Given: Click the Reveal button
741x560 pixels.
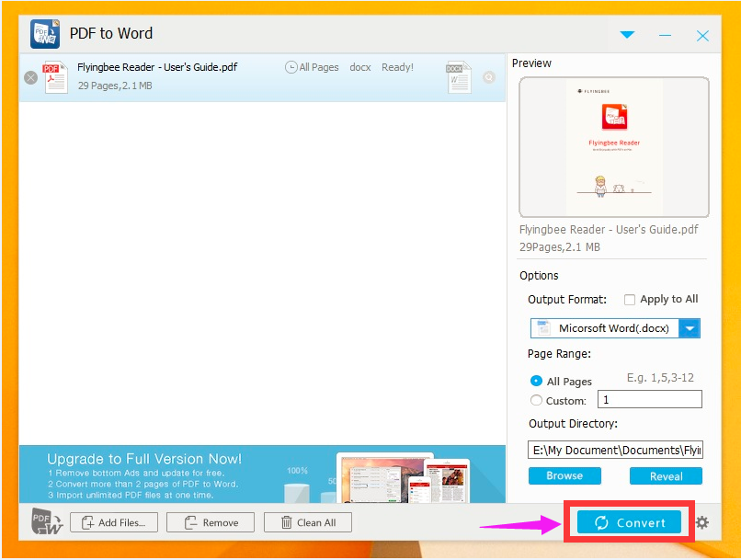Looking at the screenshot, I should click(x=666, y=476).
